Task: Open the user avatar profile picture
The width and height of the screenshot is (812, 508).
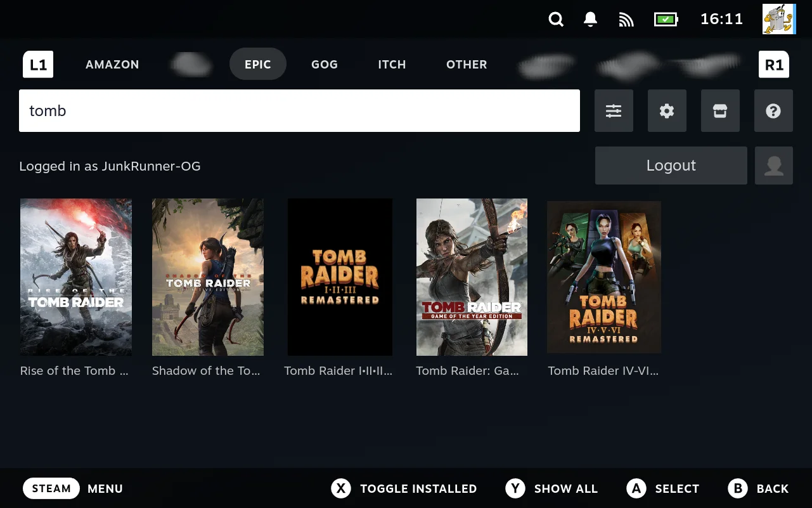Action: 778,19
